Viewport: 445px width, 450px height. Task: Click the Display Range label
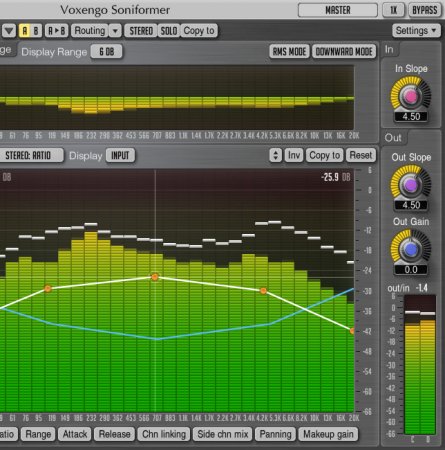54,52
